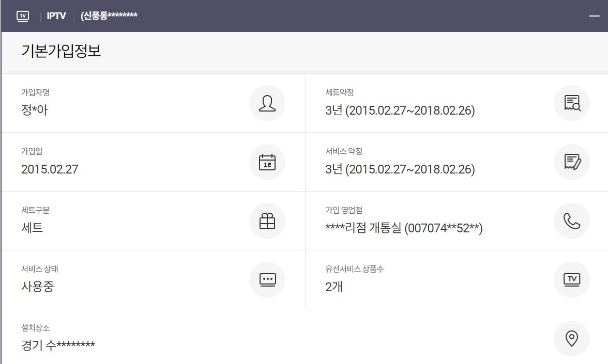
Task: Click the location pin icon for 설치장소
Action: tap(571, 339)
